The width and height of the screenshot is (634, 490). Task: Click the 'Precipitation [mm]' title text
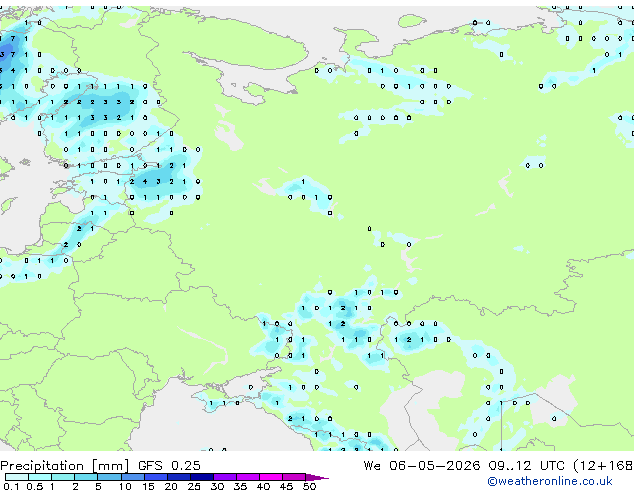[64, 466]
